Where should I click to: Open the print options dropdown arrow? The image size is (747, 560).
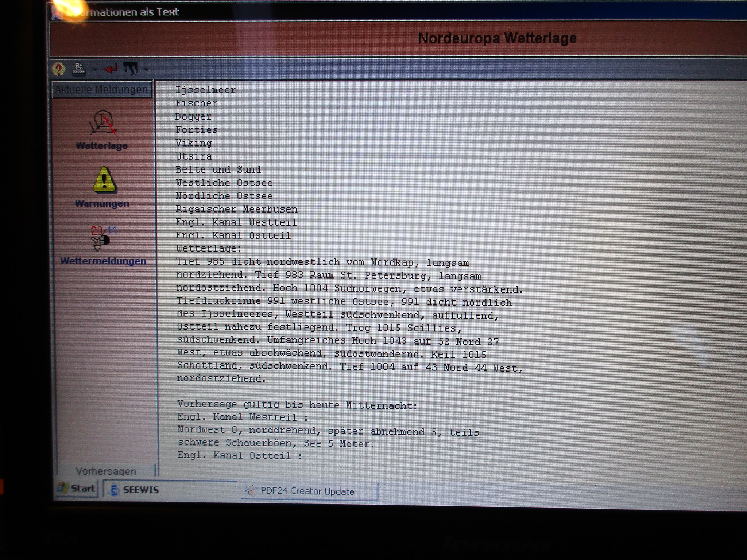(x=94, y=69)
